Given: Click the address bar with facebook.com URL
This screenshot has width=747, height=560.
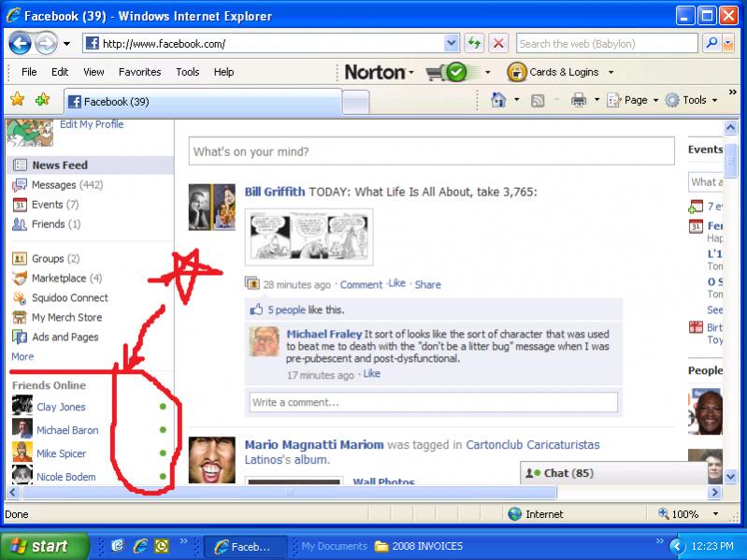Looking at the screenshot, I should tap(264, 44).
